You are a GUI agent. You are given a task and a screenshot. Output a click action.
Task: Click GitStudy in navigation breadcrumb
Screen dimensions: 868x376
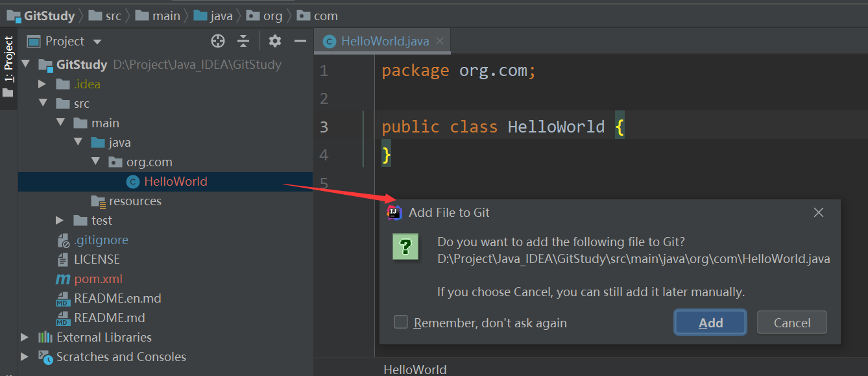[50, 16]
